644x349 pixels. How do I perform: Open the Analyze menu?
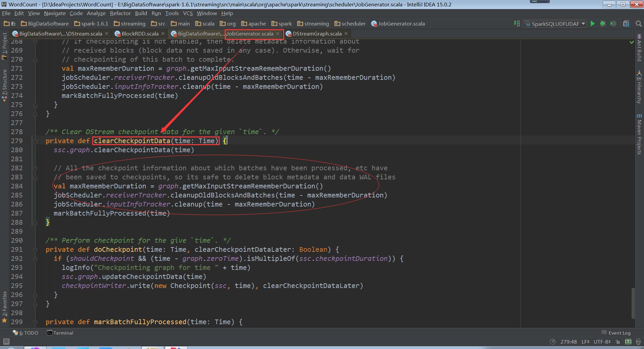point(96,13)
